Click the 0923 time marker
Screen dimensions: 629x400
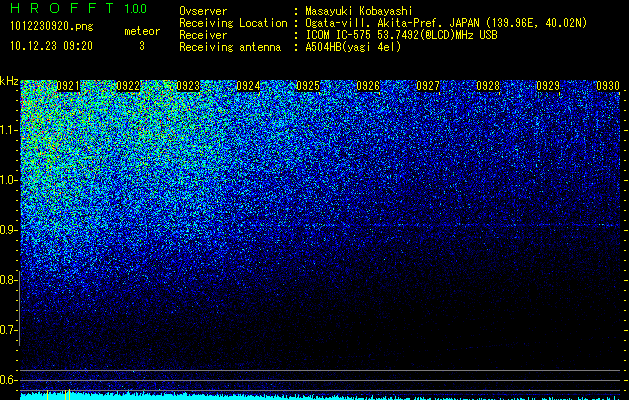point(188,86)
